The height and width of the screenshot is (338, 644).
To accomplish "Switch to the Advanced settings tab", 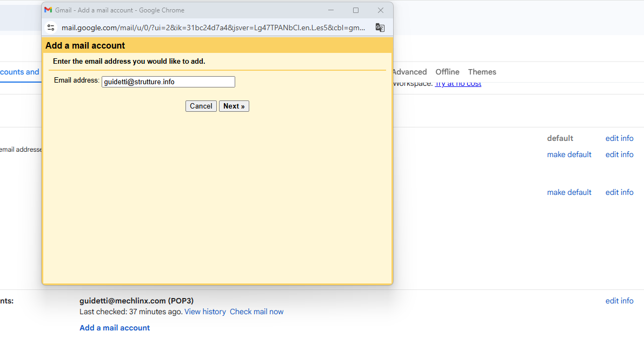I will click(x=409, y=72).
